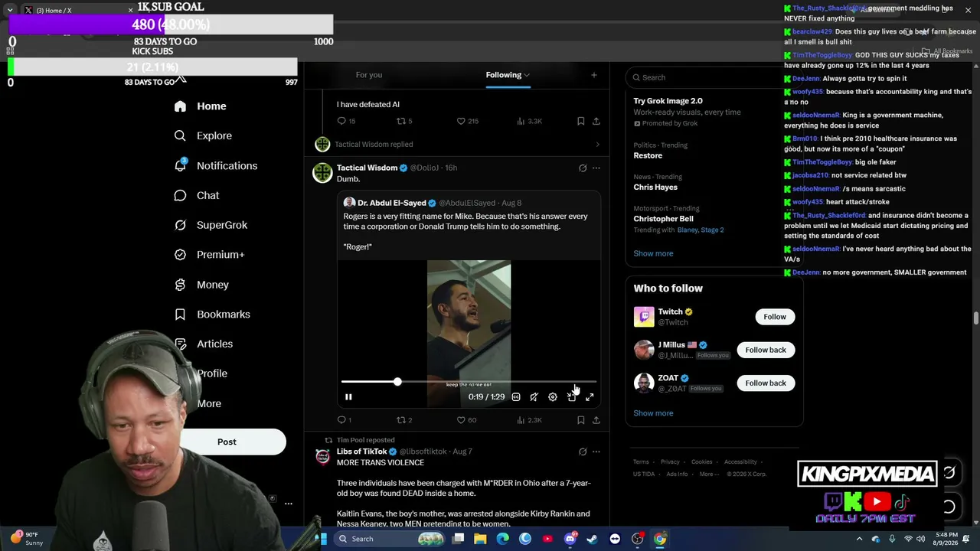Open video playback settings gear

pyautogui.click(x=553, y=397)
